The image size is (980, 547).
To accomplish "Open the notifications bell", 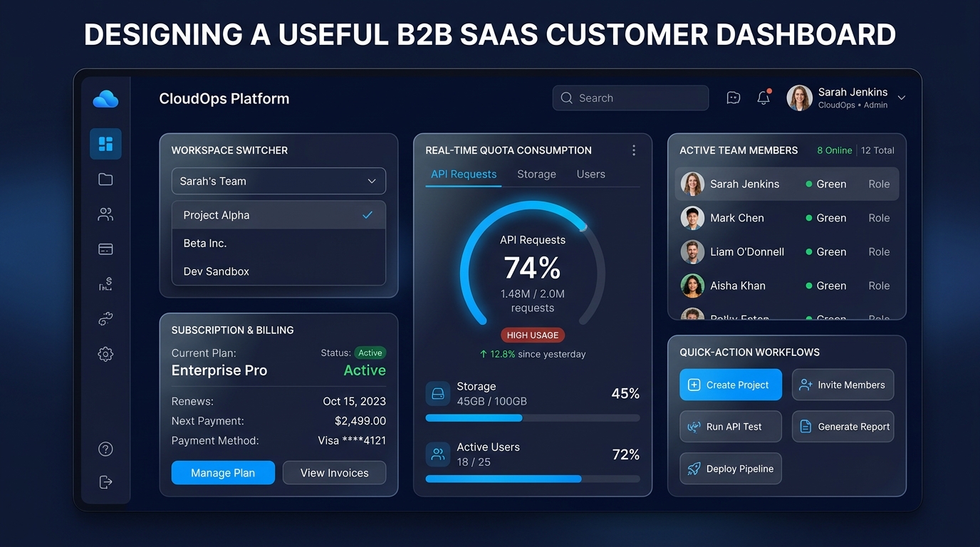I will pyautogui.click(x=763, y=98).
